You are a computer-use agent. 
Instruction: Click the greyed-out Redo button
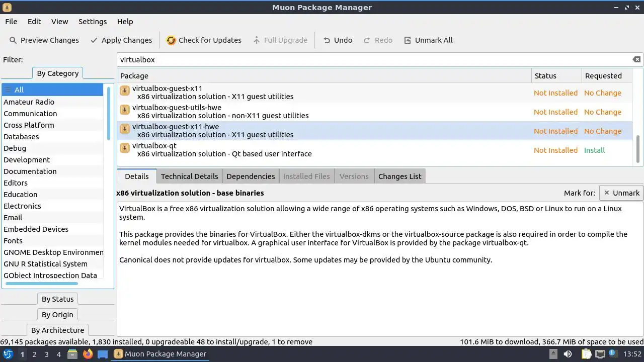point(378,40)
